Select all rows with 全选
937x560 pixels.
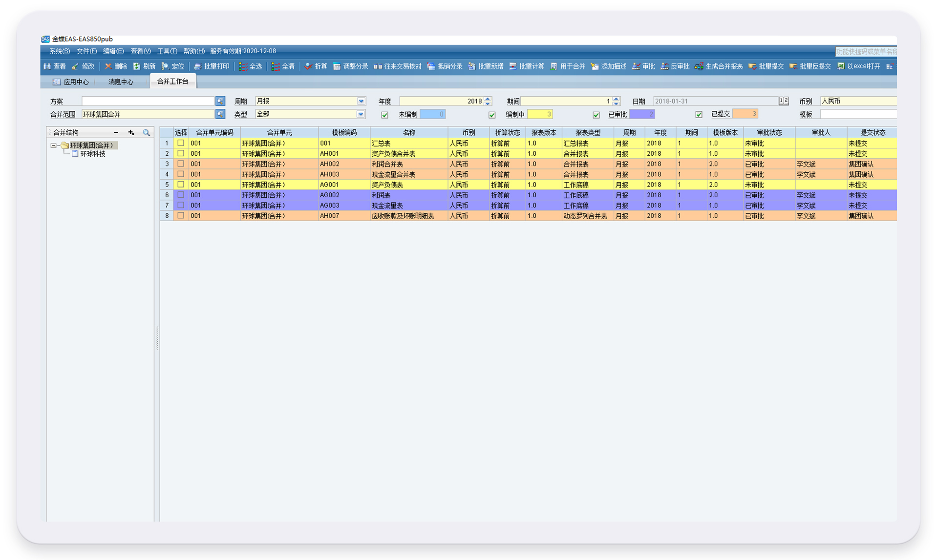250,66
